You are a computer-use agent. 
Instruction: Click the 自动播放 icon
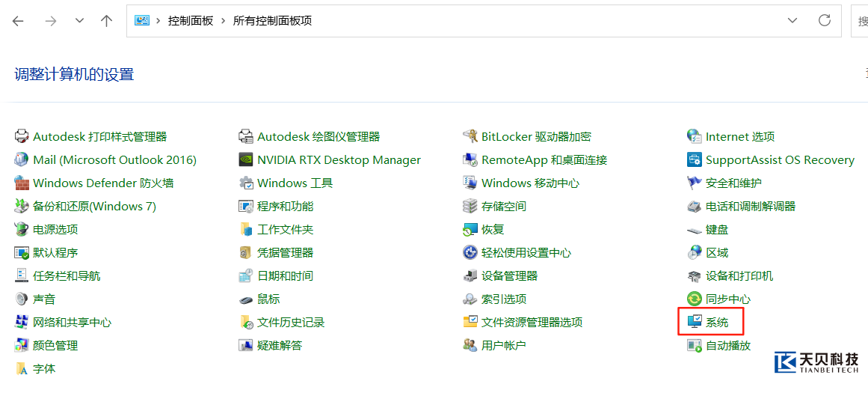click(x=695, y=345)
